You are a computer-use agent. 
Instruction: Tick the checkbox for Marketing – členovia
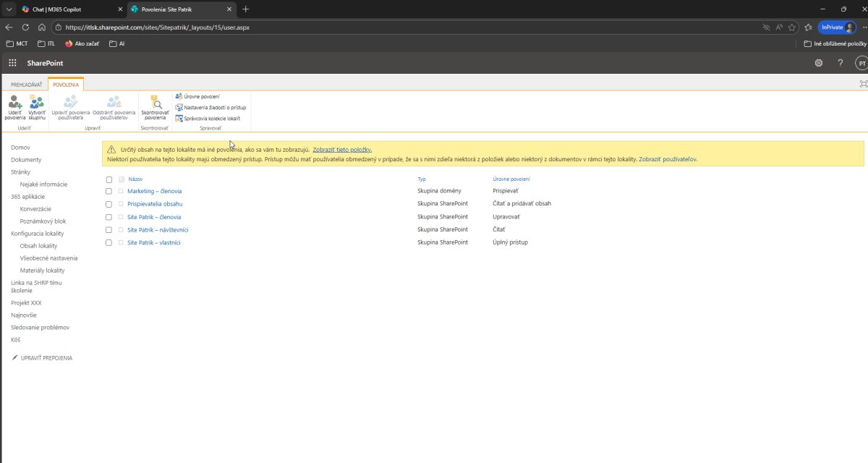(109, 191)
